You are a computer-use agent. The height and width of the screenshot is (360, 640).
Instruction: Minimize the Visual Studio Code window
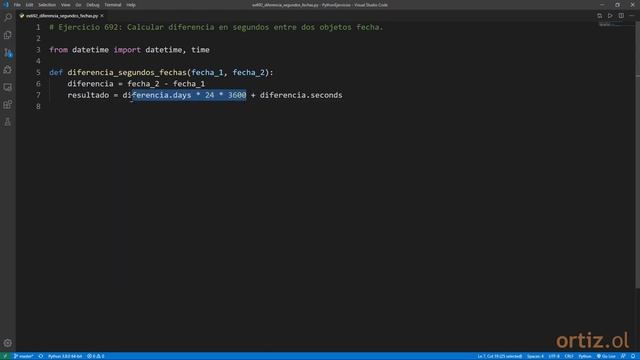[x=602, y=5]
